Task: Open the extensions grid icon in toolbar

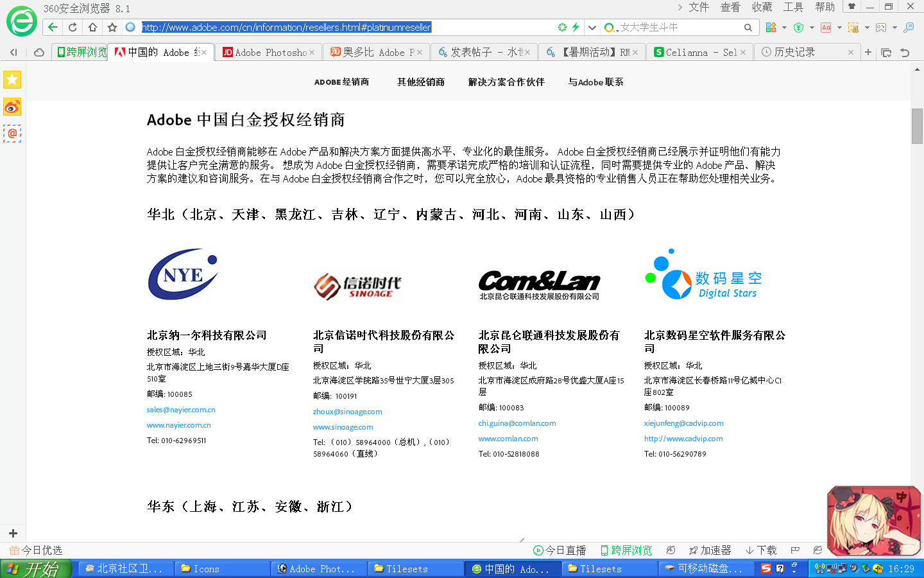Action: (x=771, y=27)
